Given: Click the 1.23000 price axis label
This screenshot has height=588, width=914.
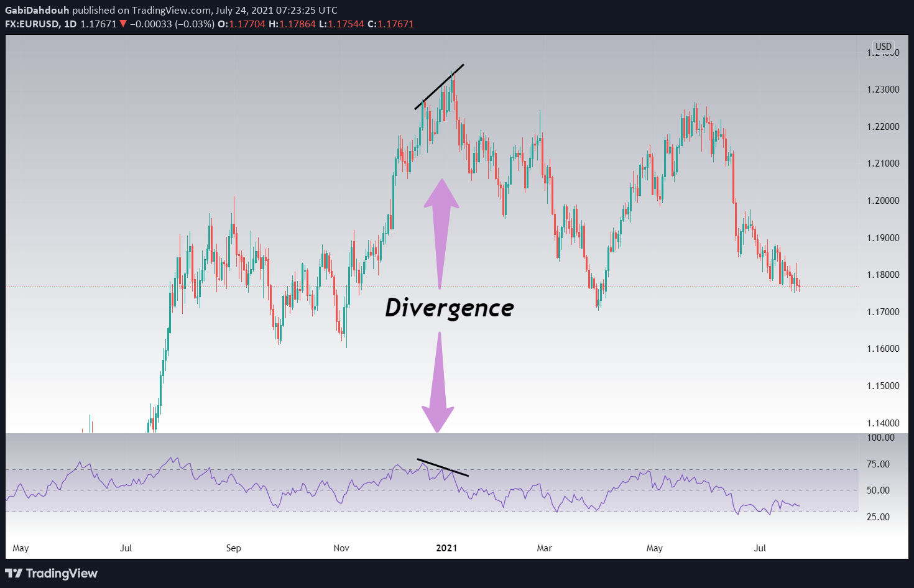Looking at the screenshot, I should (883, 90).
